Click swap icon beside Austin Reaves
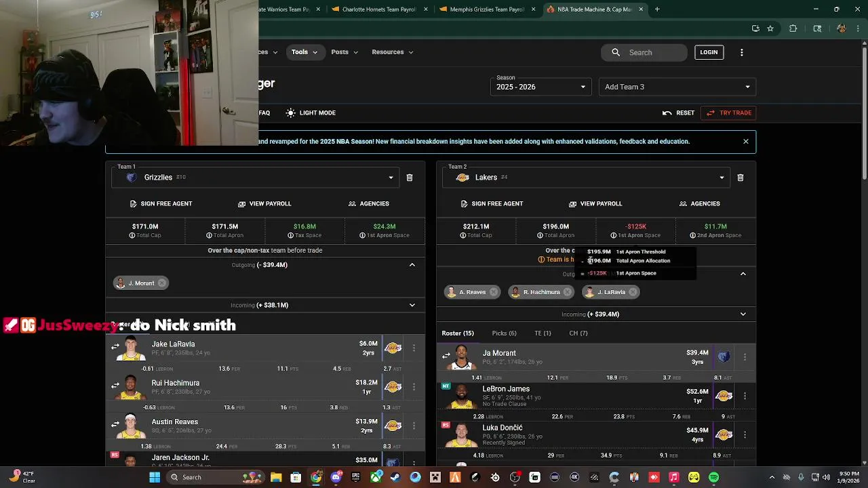This screenshot has width=868, height=488. [x=115, y=424]
